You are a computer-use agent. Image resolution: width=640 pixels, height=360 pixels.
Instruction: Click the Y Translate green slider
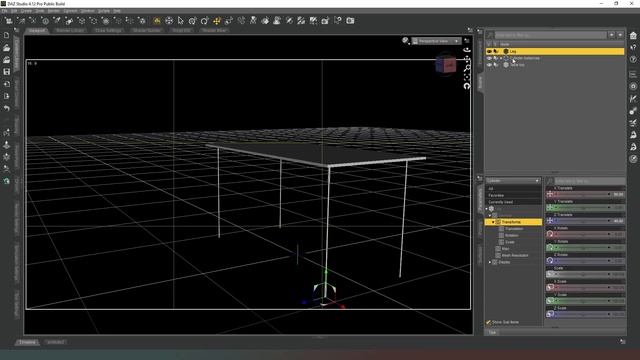pos(584,208)
